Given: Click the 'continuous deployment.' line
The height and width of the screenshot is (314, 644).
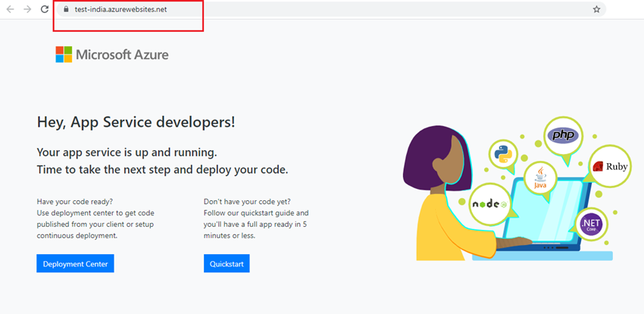Looking at the screenshot, I should [x=77, y=237].
